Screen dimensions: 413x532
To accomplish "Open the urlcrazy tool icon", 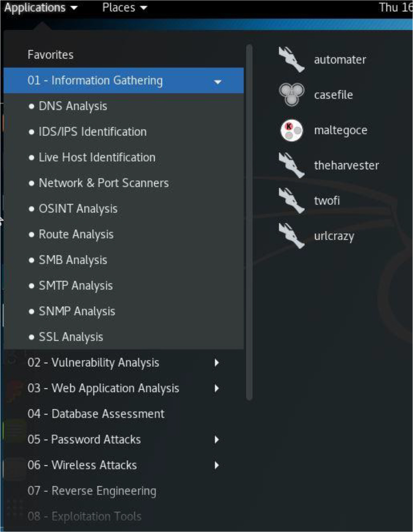I will point(292,236).
